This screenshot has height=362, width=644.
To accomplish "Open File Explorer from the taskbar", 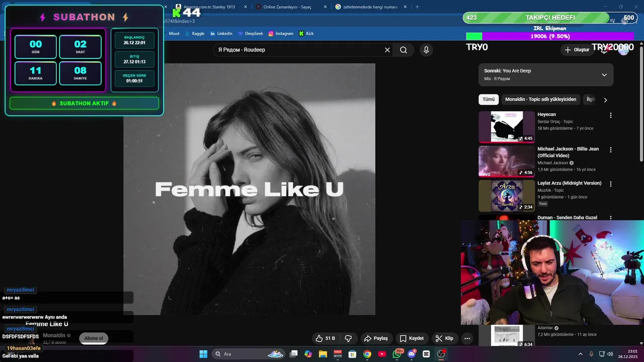I will (323, 354).
